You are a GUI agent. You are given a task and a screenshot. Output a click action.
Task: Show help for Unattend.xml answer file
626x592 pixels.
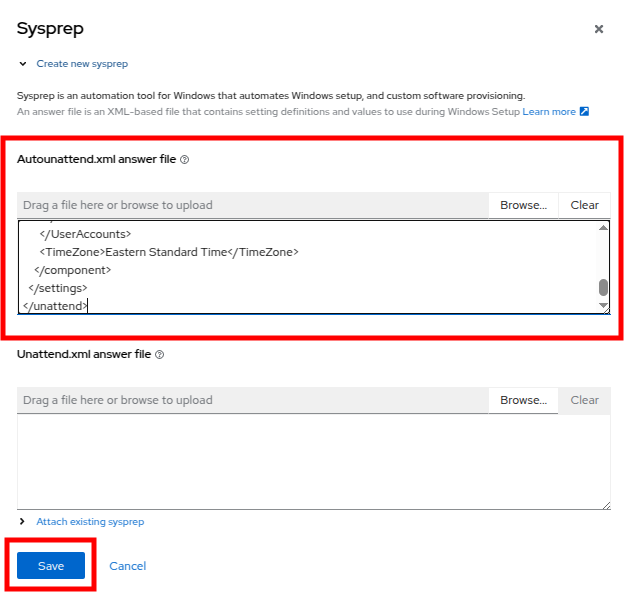(160, 354)
